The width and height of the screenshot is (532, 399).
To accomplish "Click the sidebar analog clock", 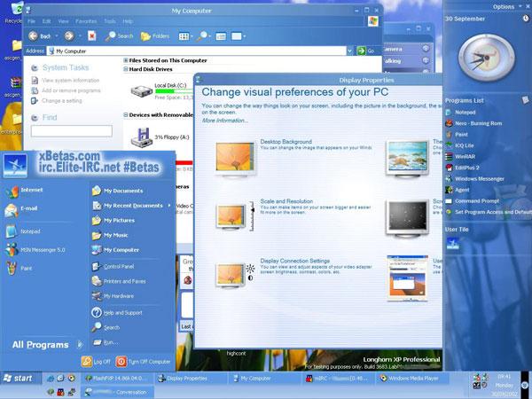I will (487, 58).
